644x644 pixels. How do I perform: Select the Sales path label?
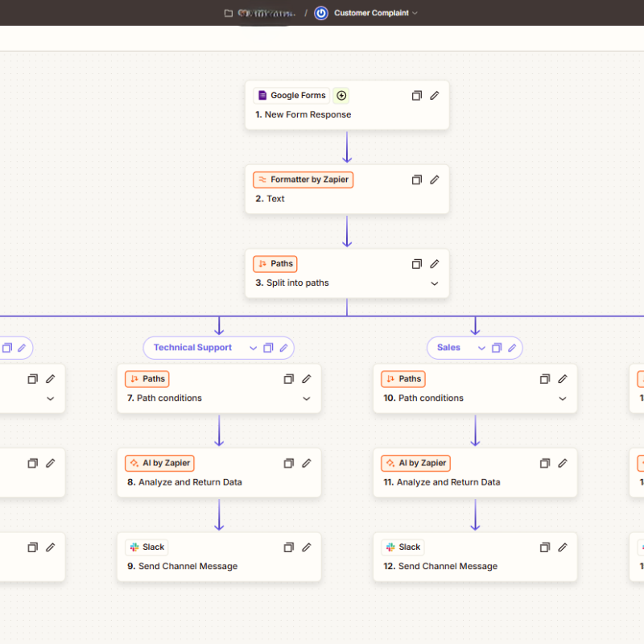tap(448, 348)
